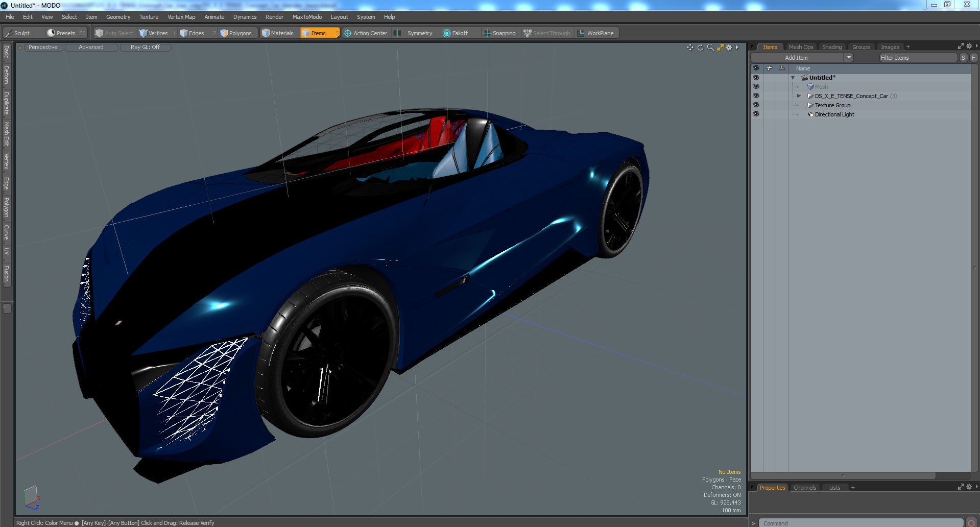
Task: Toggle visibility of the Mesh item
Action: [x=756, y=87]
